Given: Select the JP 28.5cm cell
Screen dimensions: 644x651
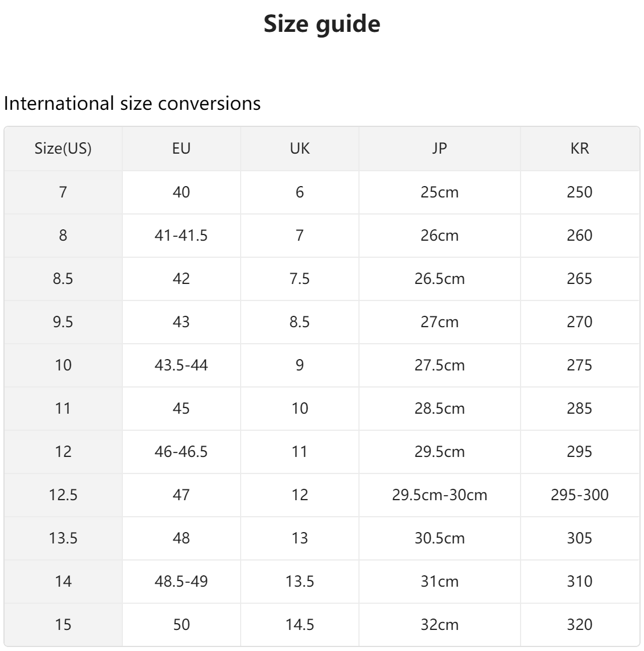Looking at the screenshot, I should point(439,408).
